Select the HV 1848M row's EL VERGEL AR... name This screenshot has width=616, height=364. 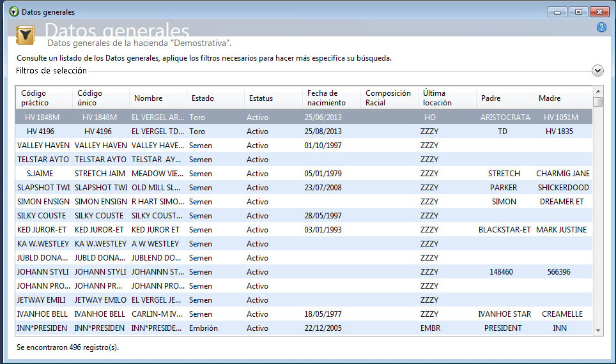click(x=158, y=117)
